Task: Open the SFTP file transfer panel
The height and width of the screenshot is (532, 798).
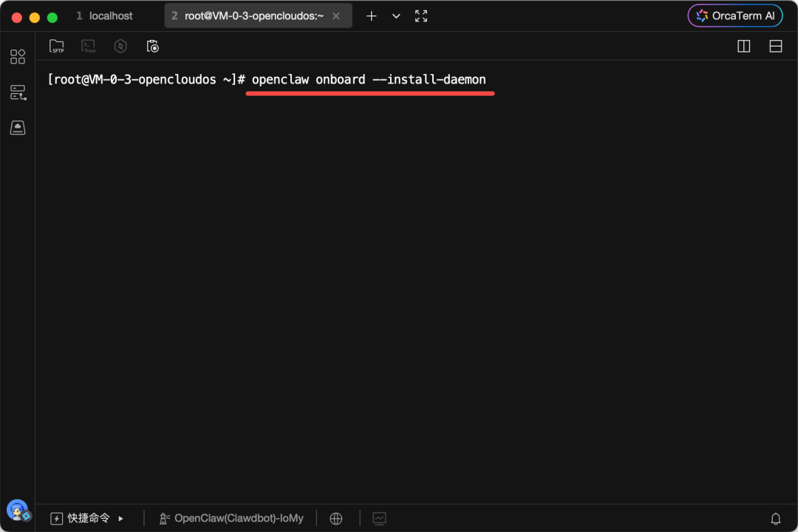Action: coord(57,45)
